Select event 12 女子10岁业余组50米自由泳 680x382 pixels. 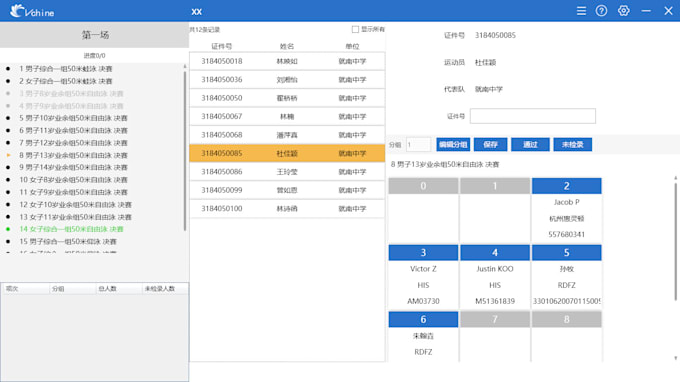[x=75, y=205]
